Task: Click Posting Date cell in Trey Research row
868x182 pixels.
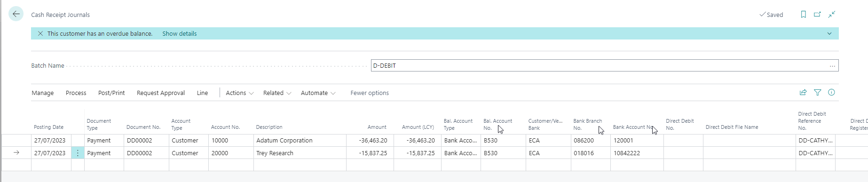Action: pyautogui.click(x=51, y=153)
